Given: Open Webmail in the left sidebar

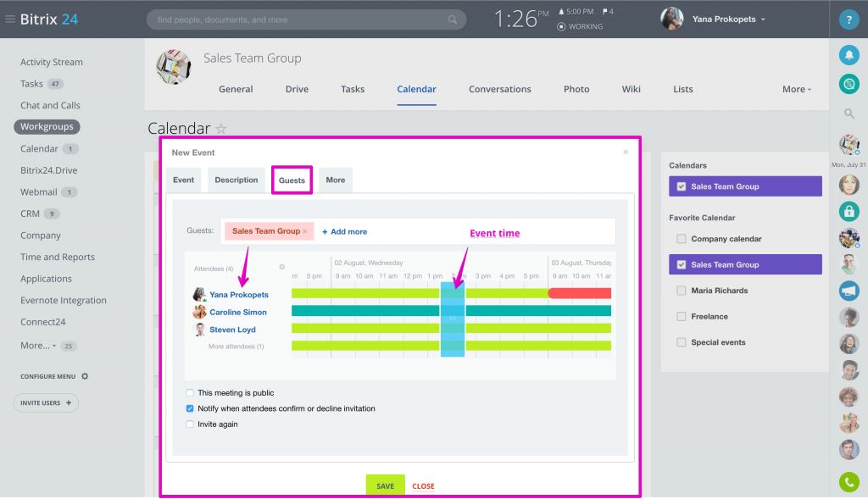Looking at the screenshot, I should coord(39,192).
